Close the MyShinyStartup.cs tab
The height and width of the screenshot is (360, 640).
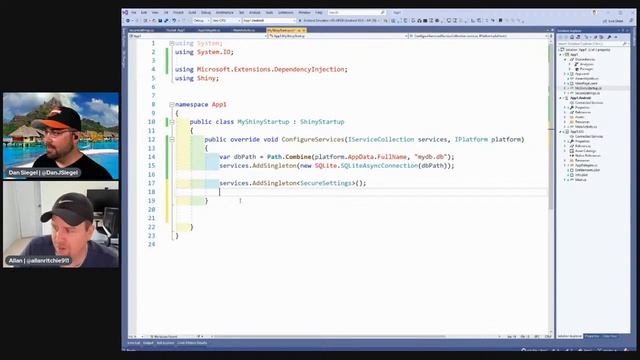304,30
